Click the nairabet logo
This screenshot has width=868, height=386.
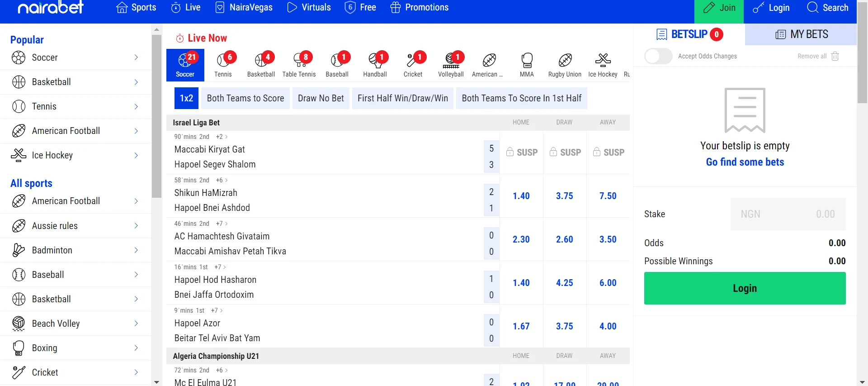51,7
